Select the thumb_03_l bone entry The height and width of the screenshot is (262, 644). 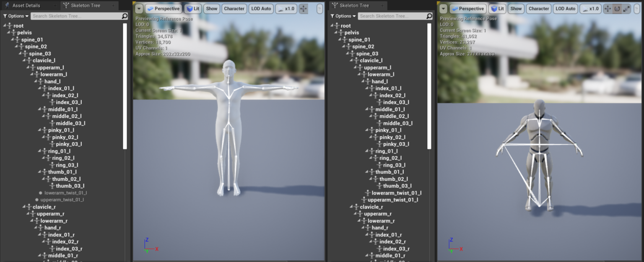(70, 186)
